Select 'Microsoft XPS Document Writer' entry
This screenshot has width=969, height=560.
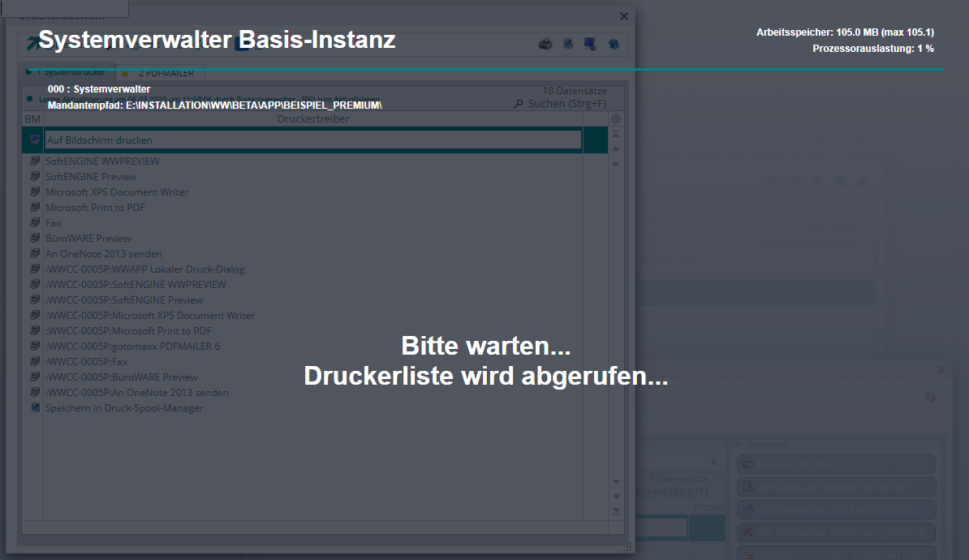click(x=116, y=192)
